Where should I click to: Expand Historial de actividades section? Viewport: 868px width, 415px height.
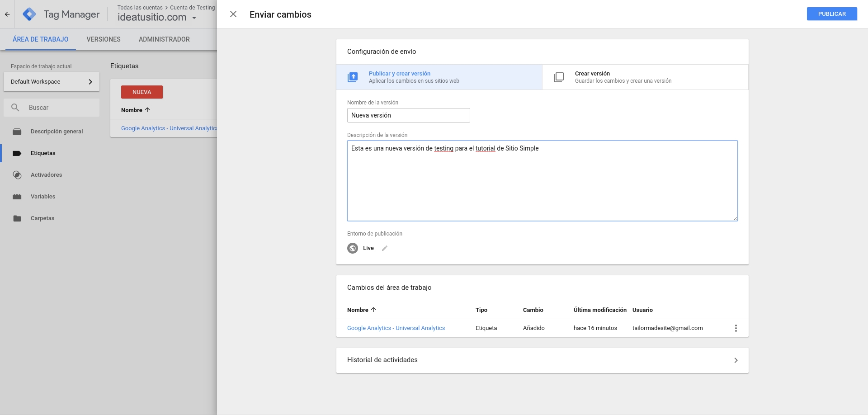tap(542, 360)
